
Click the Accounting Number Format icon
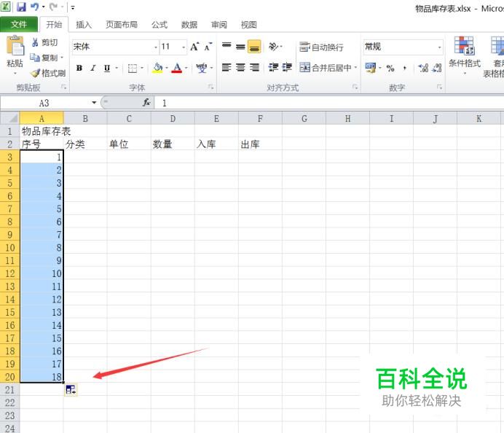pyautogui.click(x=370, y=68)
